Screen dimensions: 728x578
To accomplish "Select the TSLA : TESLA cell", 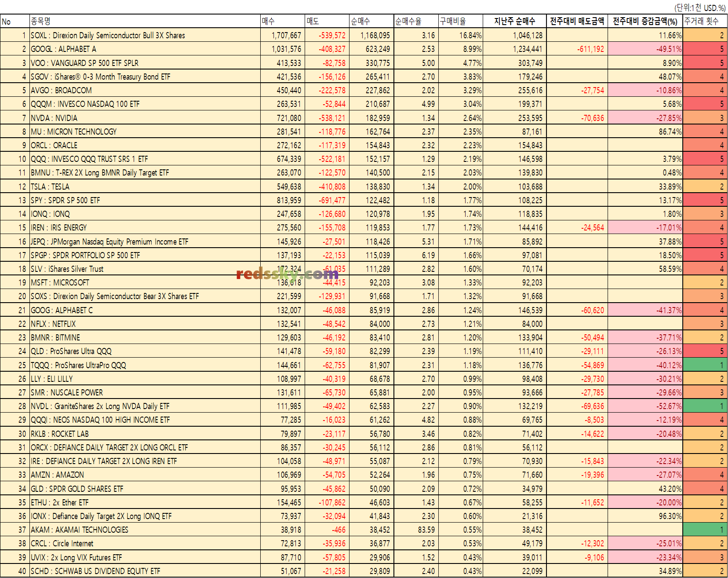I will point(145,187).
